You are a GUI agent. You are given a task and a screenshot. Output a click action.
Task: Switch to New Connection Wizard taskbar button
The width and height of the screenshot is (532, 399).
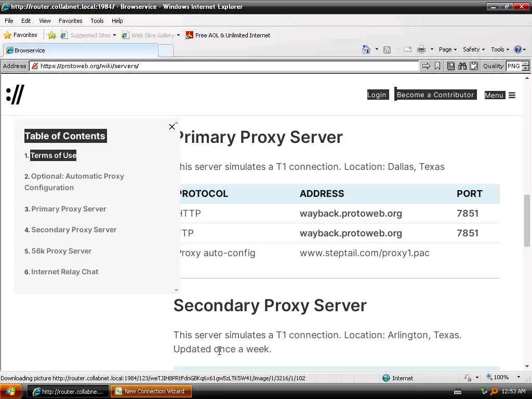point(151,391)
